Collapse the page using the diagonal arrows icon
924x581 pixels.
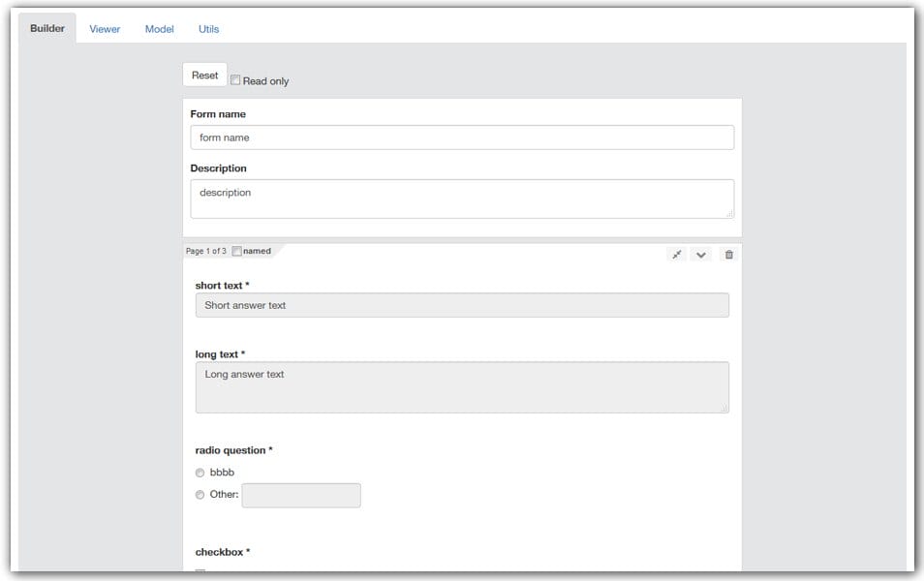pyautogui.click(x=677, y=254)
